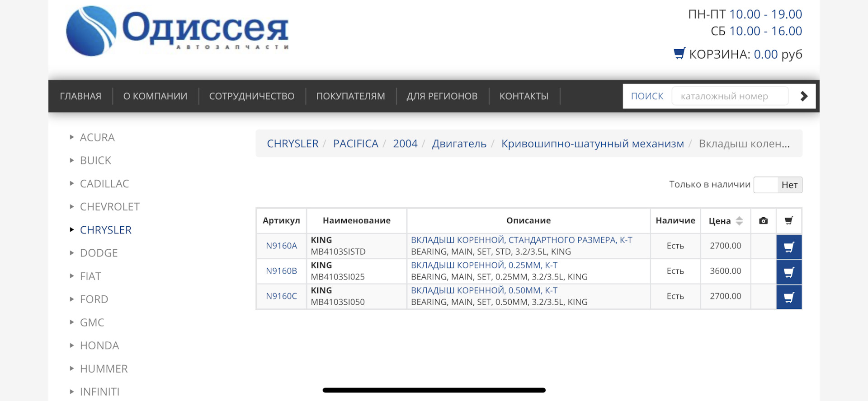Expand the ACURA brand arrow

click(71, 137)
